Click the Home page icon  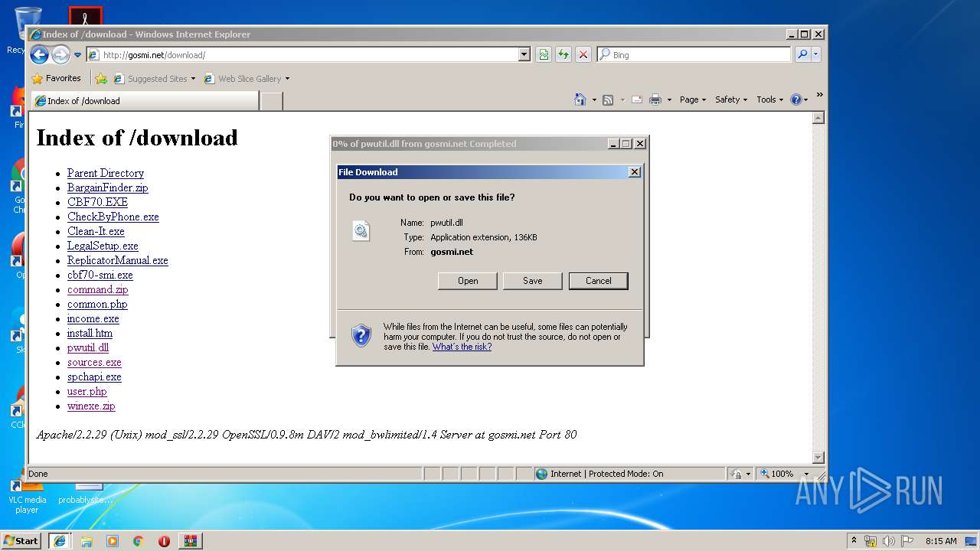580,99
